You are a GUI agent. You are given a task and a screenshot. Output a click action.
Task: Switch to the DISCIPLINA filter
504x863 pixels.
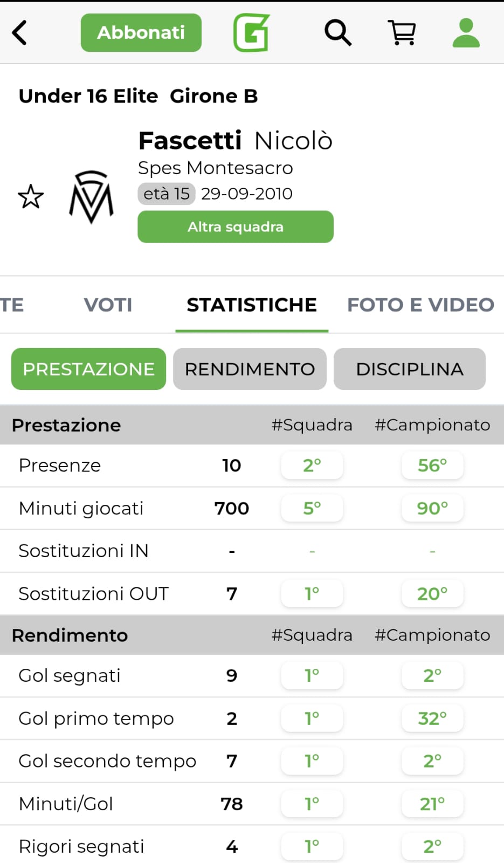point(410,369)
